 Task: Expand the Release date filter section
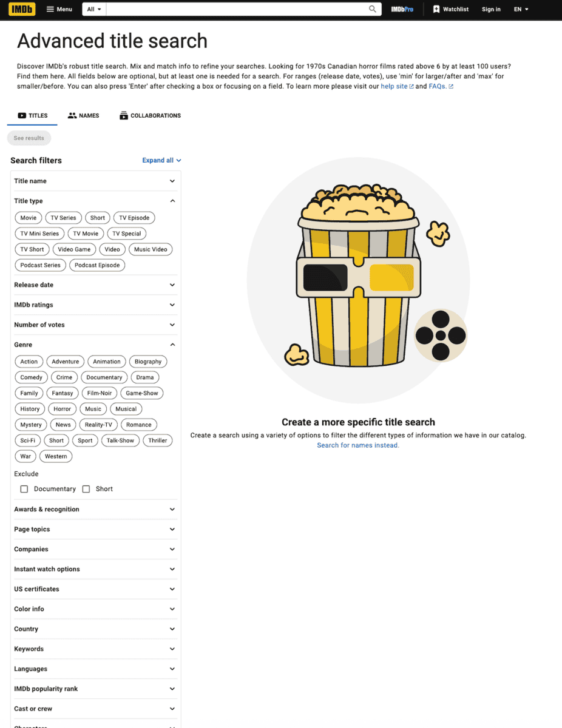95,285
